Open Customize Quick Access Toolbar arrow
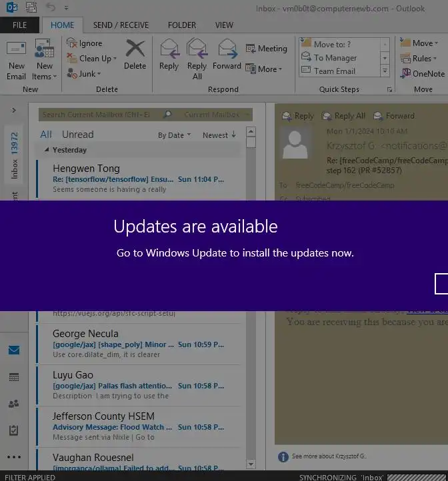The image size is (448, 481). tap(66, 8)
